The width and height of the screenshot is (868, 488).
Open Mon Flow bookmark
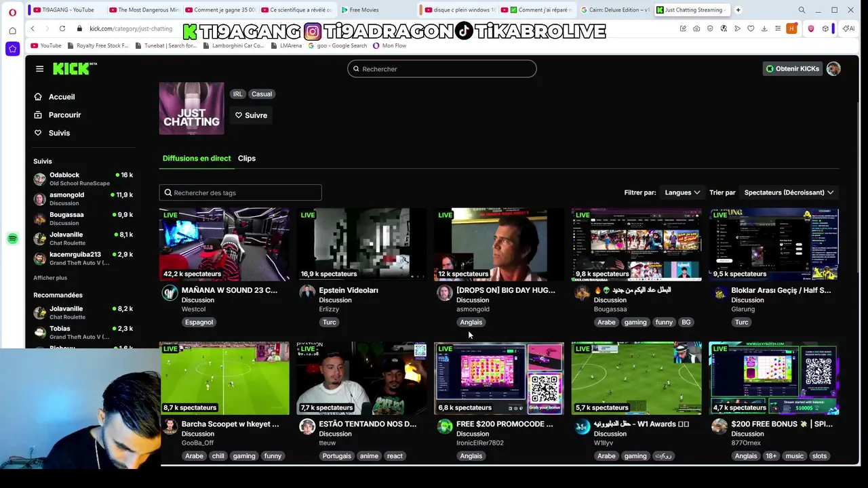[x=390, y=45]
